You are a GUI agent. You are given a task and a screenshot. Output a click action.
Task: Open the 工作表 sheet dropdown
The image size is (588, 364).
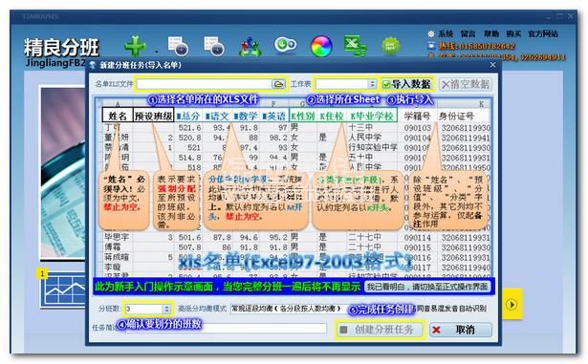(x=346, y=84)
